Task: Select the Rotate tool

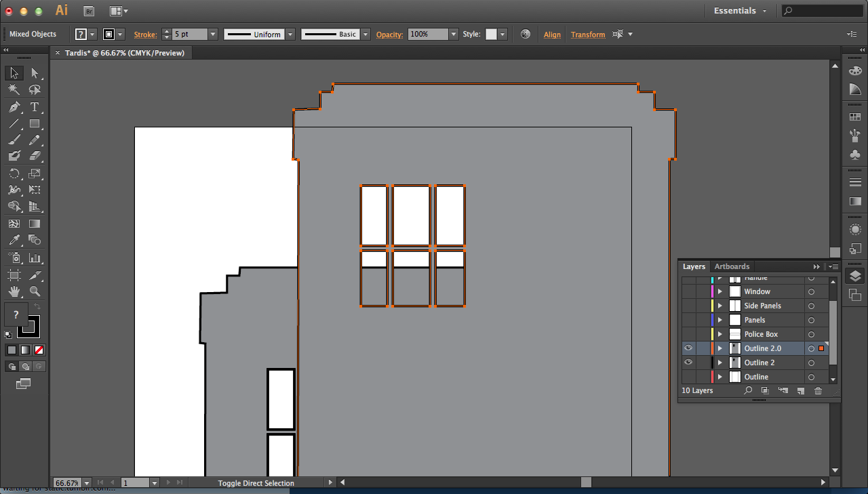Action: (x=14, y=173)
